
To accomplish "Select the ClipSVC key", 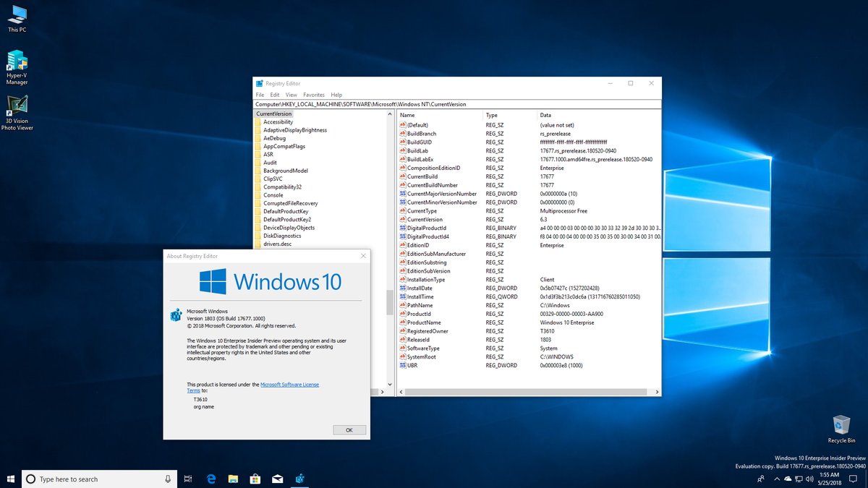I will [273, 179].
